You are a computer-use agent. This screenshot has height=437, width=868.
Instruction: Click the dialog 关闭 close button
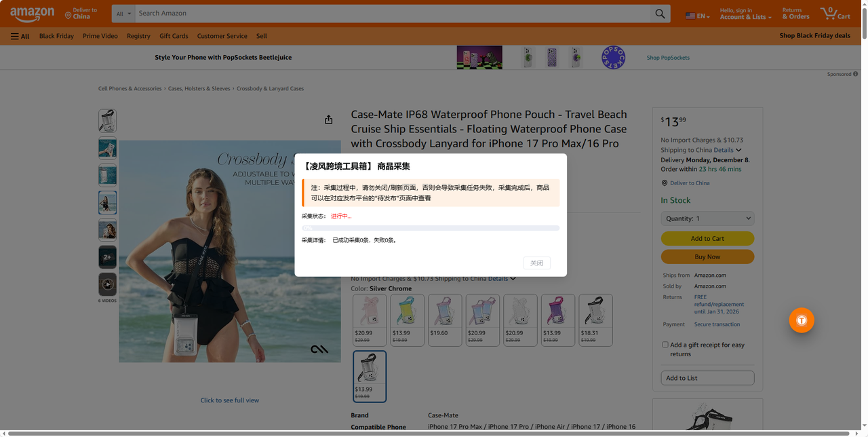(x=537, y=263)
